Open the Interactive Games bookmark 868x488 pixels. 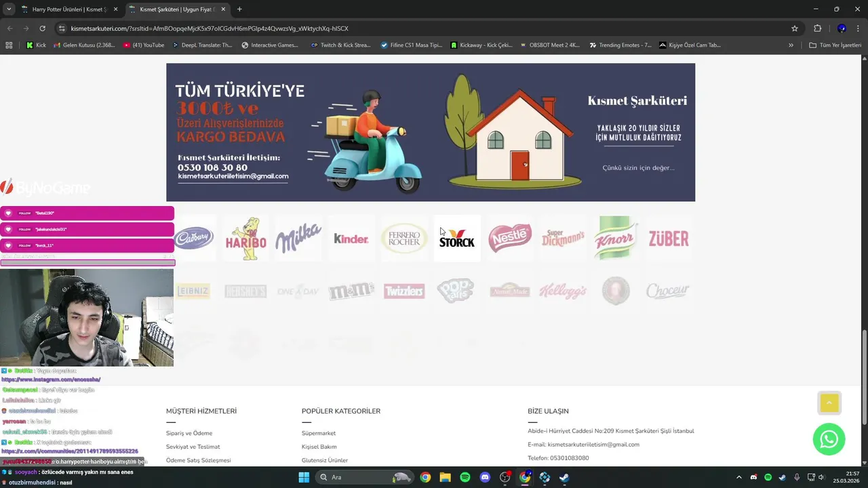coord(269,45)
